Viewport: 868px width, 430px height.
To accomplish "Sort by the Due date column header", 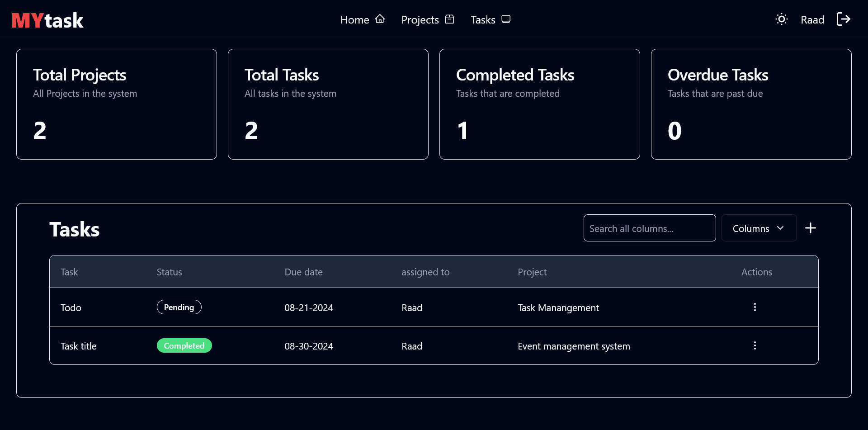I will 303,272.
